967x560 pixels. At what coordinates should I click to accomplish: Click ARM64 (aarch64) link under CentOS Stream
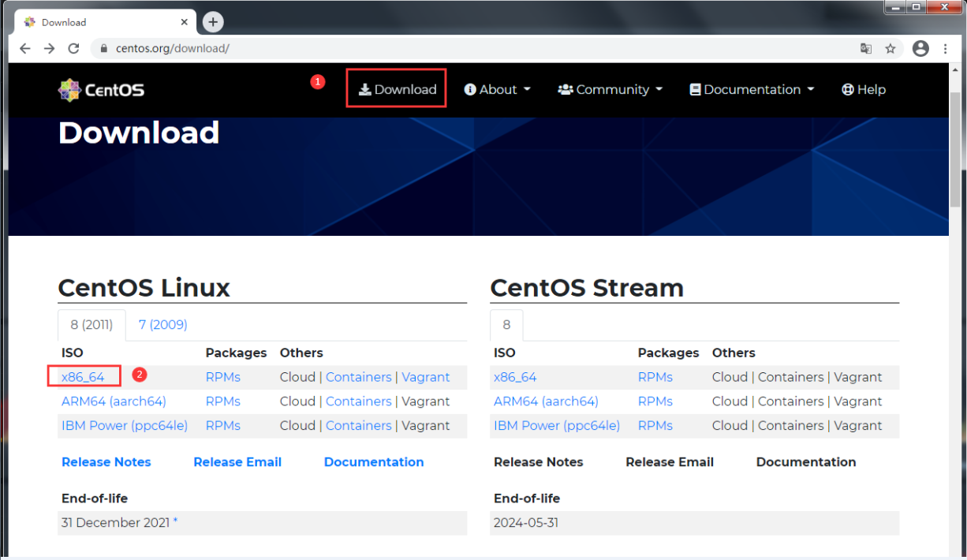[x=546, y=401]
